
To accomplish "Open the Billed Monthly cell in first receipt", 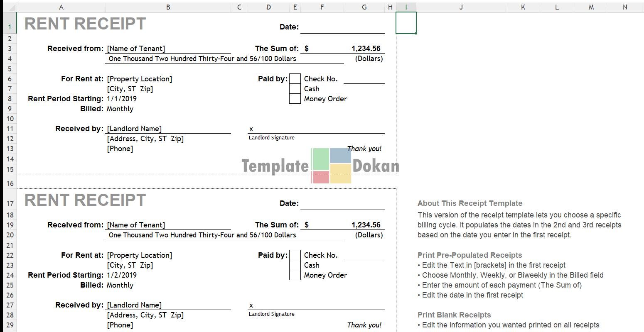I will [120, 109].
